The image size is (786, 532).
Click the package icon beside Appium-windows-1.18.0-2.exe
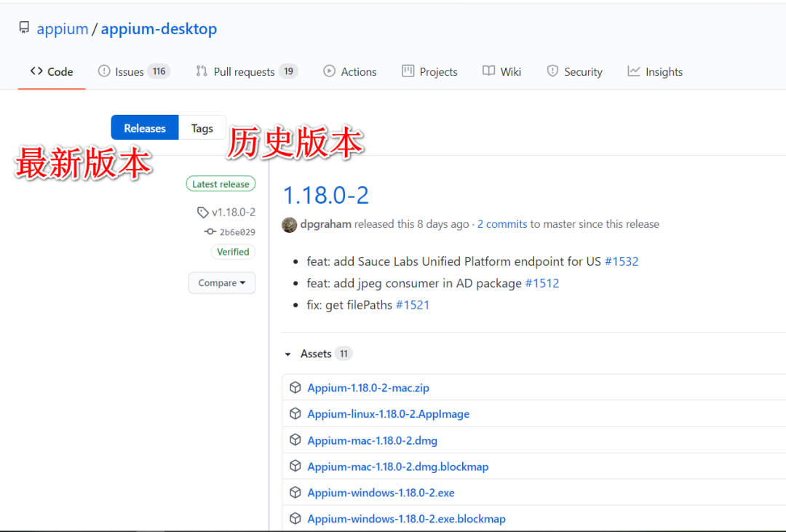pyautogui.click(x=295, y=492)
